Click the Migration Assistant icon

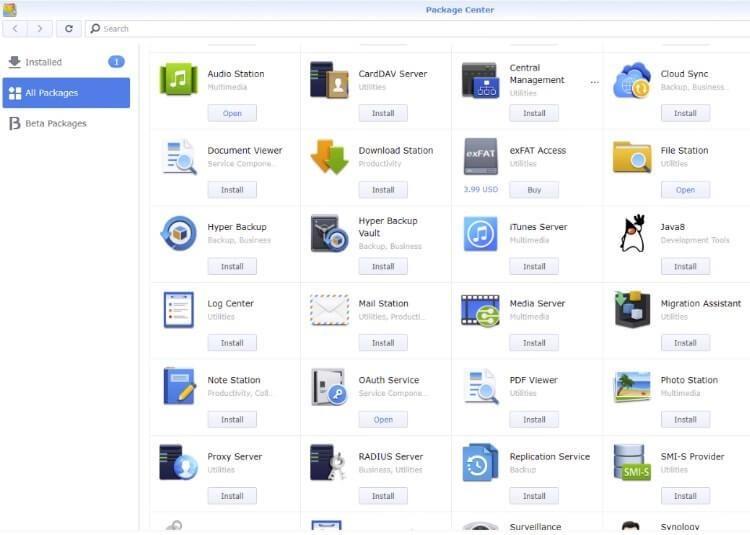coord(632,309)
